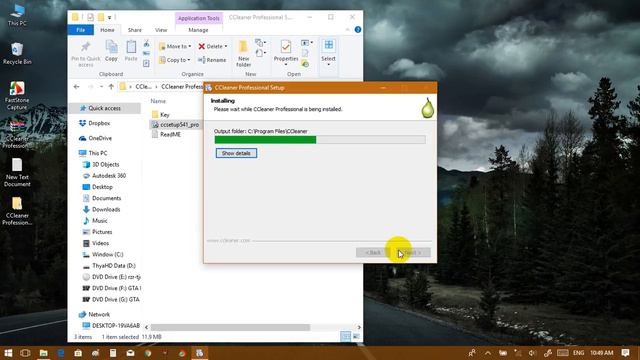Select Network in navigation pane

pyautogui.click(x=99, y=314)
